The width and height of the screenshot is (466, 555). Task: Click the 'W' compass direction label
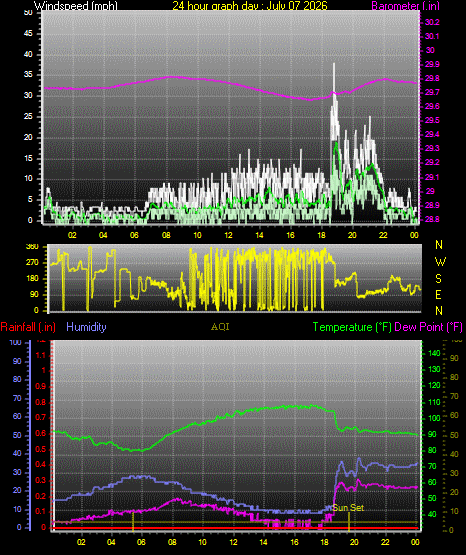pyautogui.click(x=440, y=262)
